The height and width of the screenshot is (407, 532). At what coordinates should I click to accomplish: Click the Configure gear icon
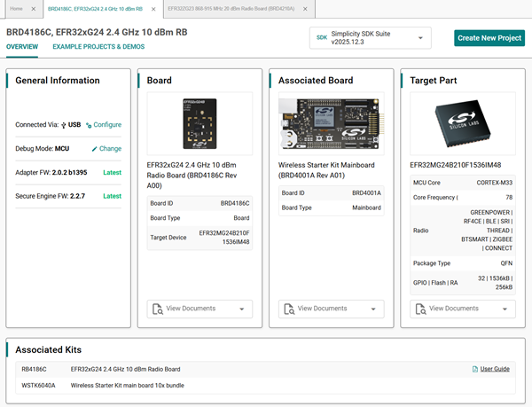coord(89,125)
